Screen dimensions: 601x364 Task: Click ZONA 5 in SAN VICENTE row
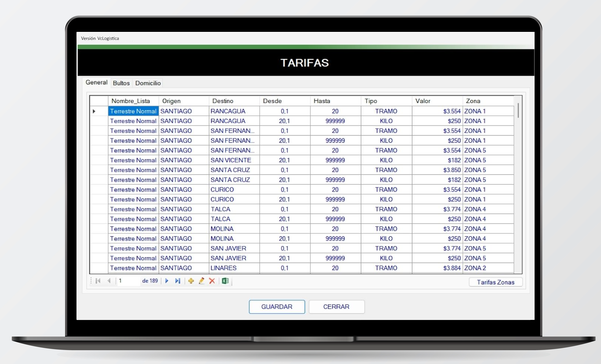[x=489, y=160]
